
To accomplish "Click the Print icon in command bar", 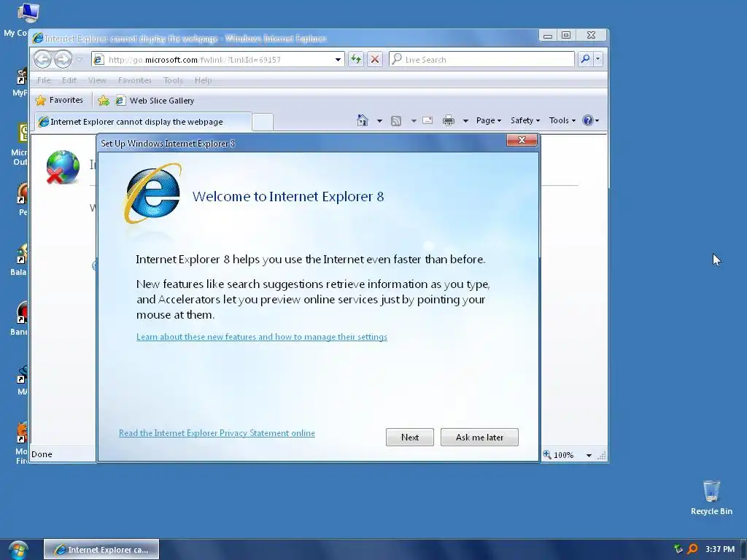I will (x=449, y=120).
